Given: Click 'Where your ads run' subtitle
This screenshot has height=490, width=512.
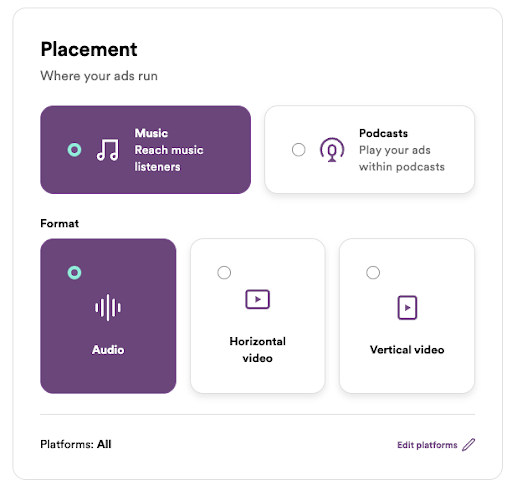Looking at the screenshot, I should (99, 76).
